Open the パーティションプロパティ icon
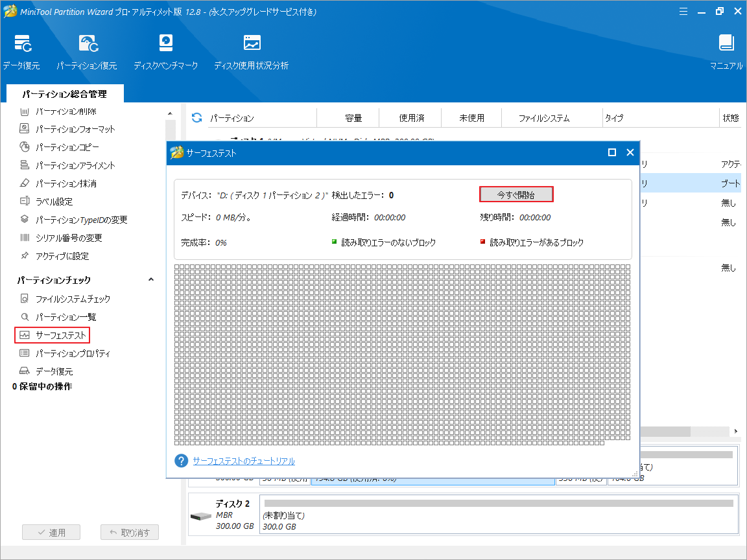The width and height of the screenshot is (747, 560). click(24, 353)
